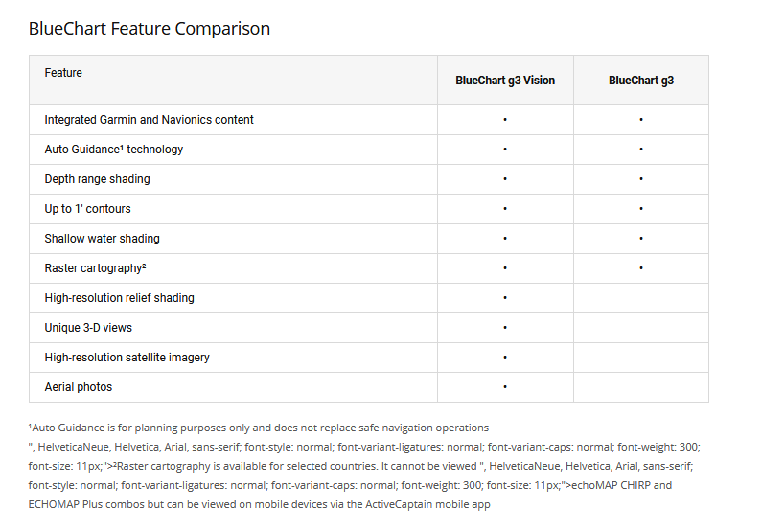Click the Auto Guidance technology row label
This screenshot has width=762, height=532.
click(x=113, y=150)
